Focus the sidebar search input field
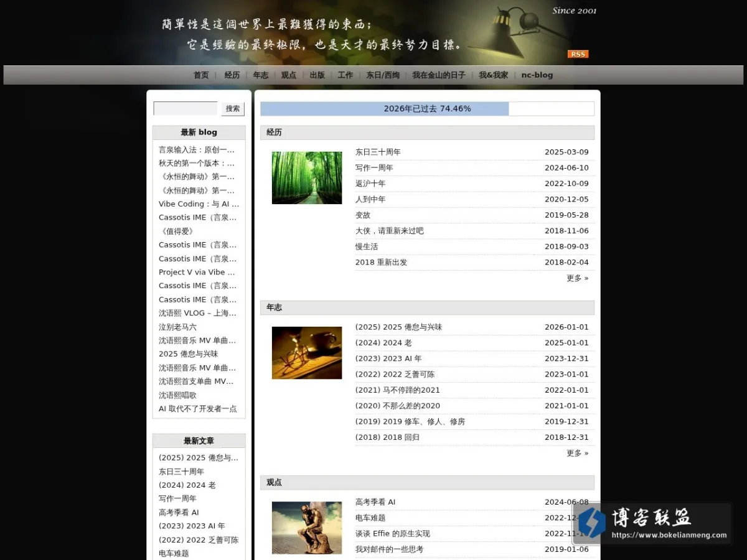747x560 pixels. tap(186, 109)
